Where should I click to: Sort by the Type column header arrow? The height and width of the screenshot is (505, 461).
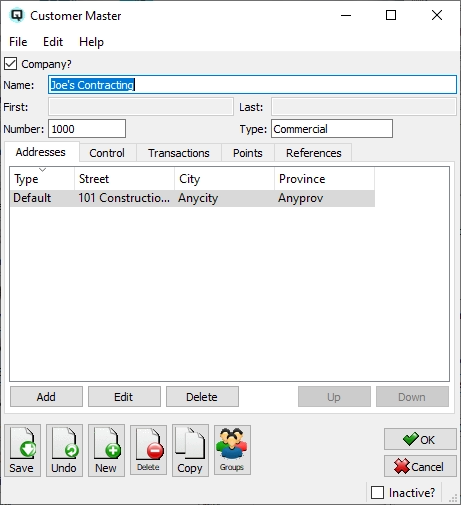tap(42, 170)
